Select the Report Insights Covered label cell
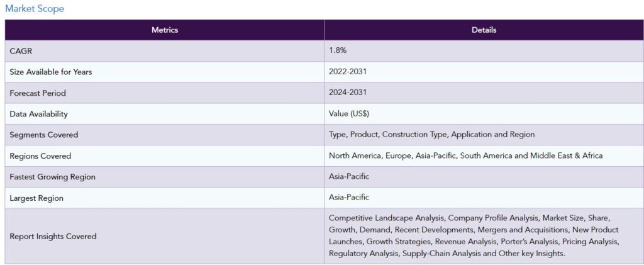This screenshot has height=265, width=644. point(53,236)
